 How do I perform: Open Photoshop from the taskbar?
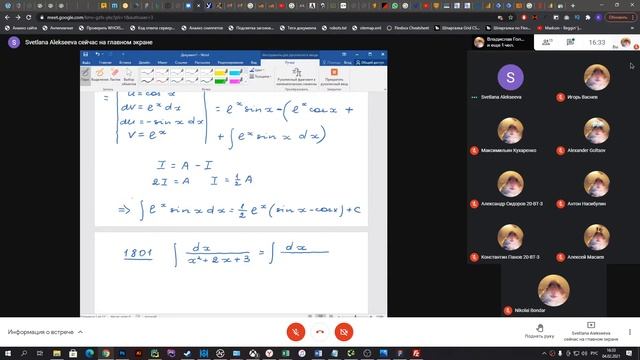click(x=122, y=353)
